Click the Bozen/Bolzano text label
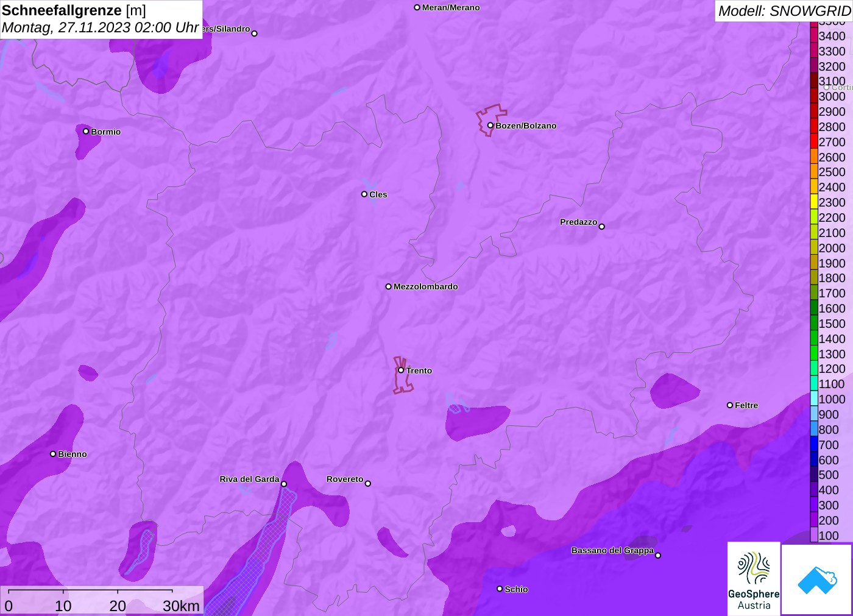853x616 pixels. (526, 126)
